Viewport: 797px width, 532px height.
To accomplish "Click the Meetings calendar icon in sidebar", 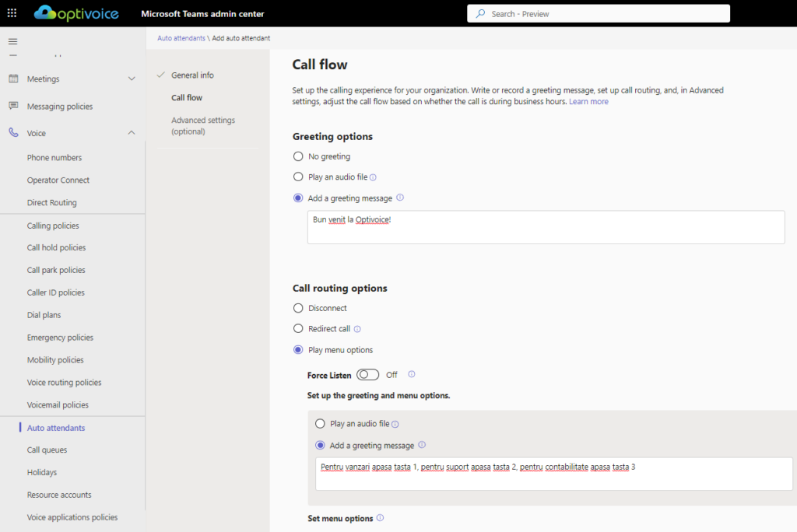I will [x=13, y=79].
